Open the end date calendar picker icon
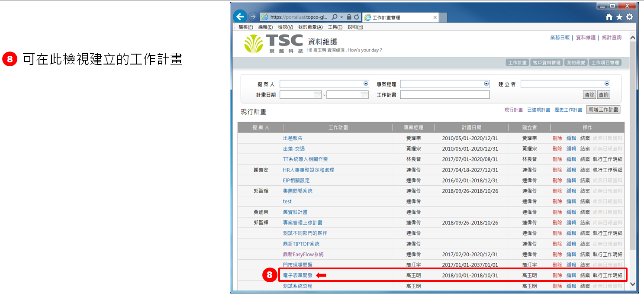Screen dimensions: 644x300 click(364, 94)
